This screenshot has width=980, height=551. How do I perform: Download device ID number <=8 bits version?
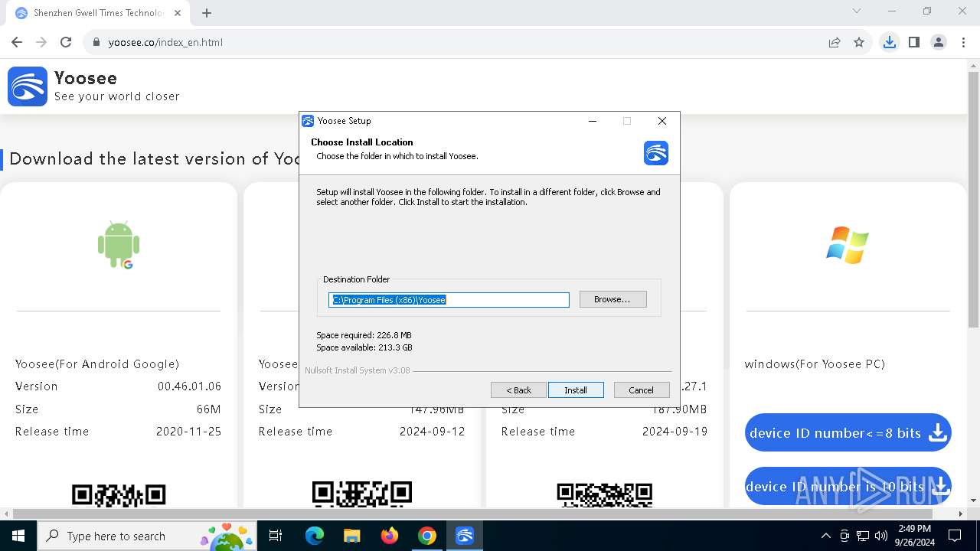tap(848, 433)
